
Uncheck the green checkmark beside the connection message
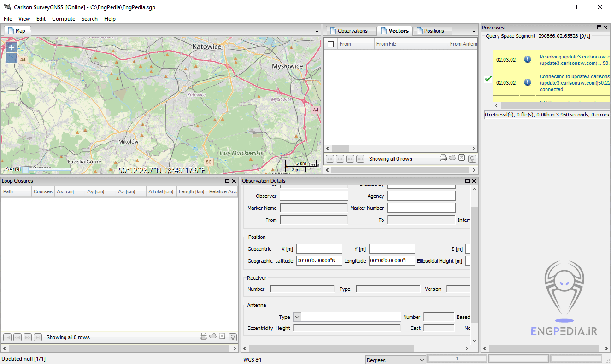click(x=488, y=79)
